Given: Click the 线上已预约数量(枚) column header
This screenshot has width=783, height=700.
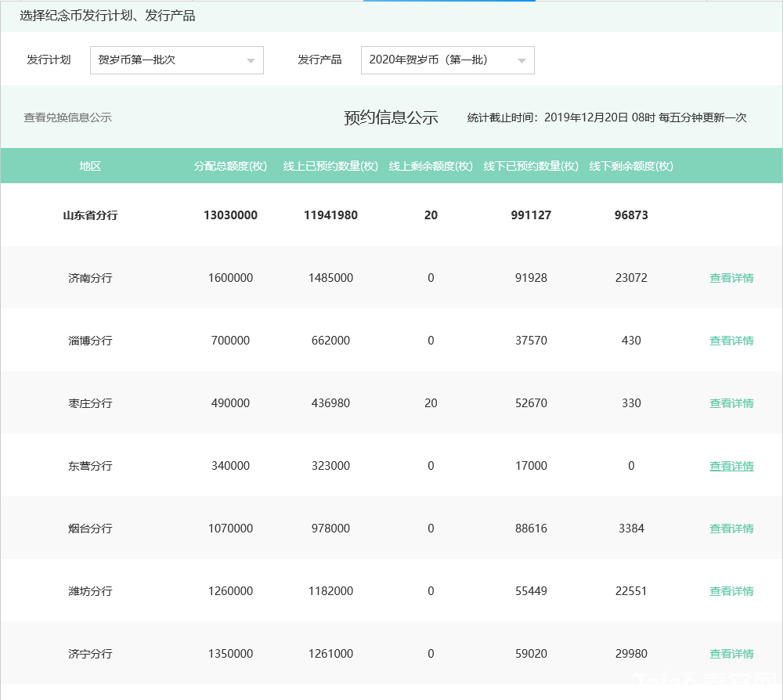Looking at the screenshot, I should pos(330,166).
